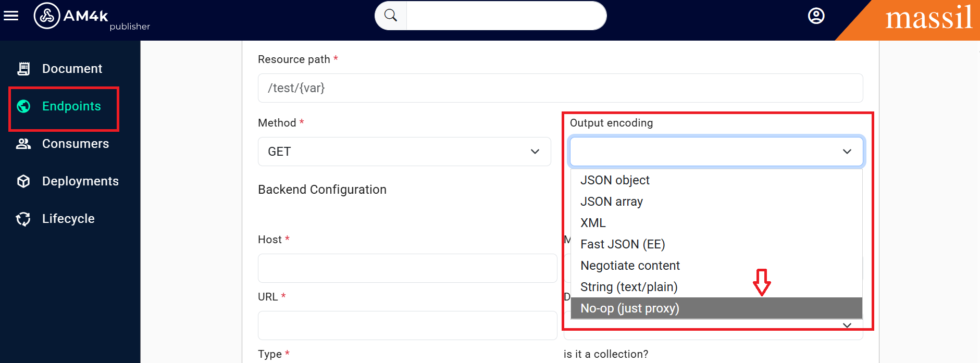Click the Consumers people icon
The width and height of the screenshot is (980, 363).
coord(23,144)
